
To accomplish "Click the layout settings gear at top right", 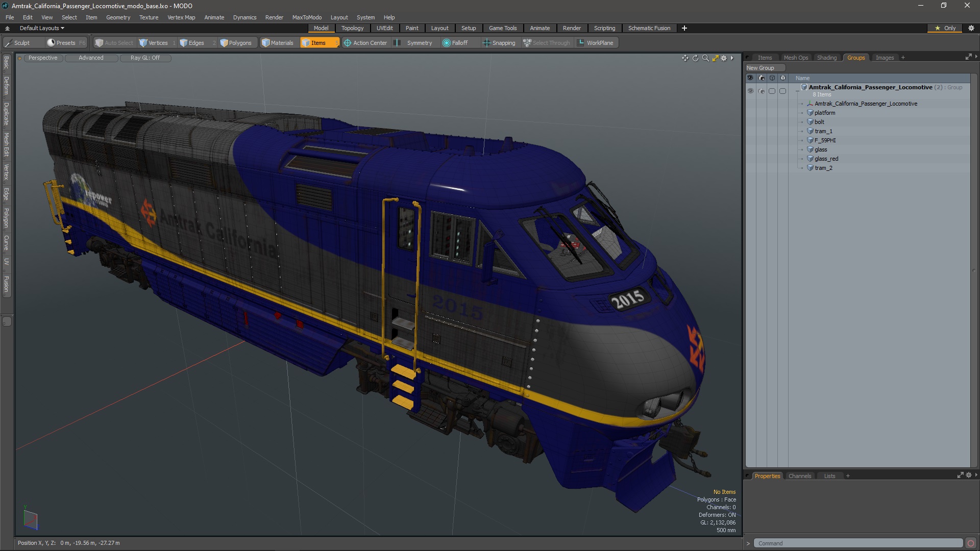I will [971, 28].
